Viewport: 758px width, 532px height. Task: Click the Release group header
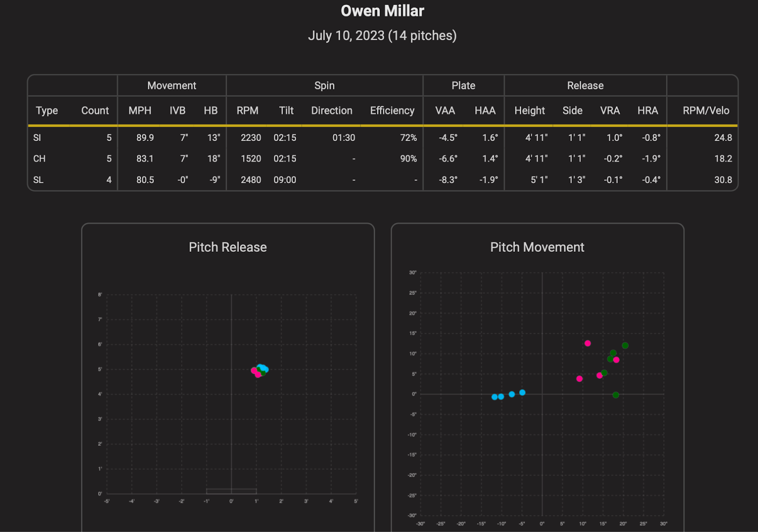[x=586, y=86]
